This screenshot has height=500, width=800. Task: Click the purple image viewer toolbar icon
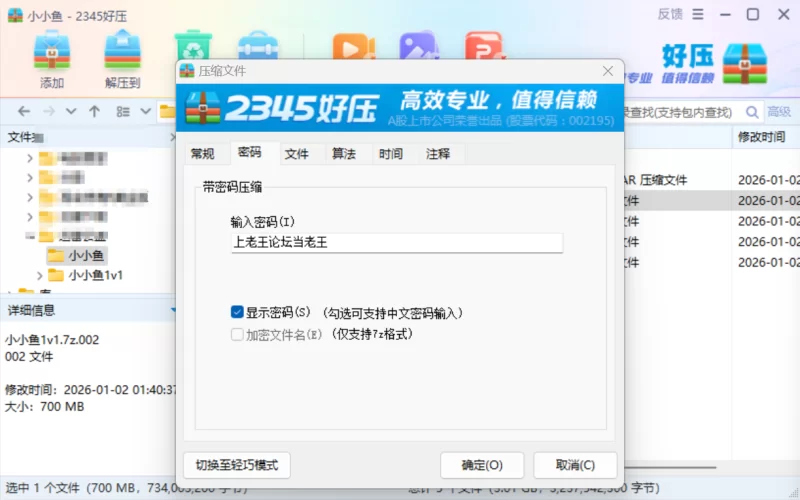(418, 46)
